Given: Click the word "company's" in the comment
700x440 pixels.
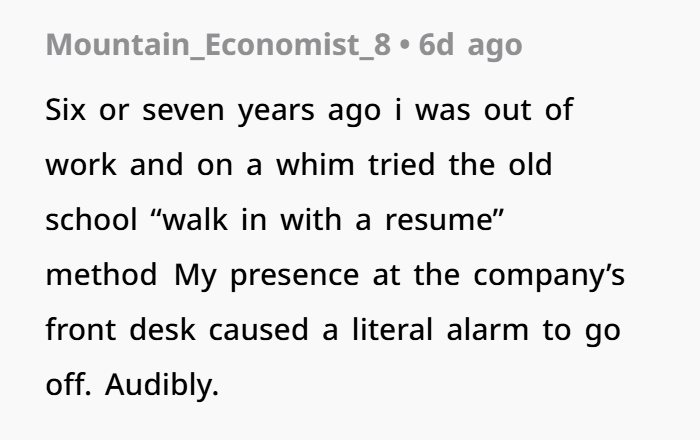Looking at the screenshot, I should click(x=549, y=275).
